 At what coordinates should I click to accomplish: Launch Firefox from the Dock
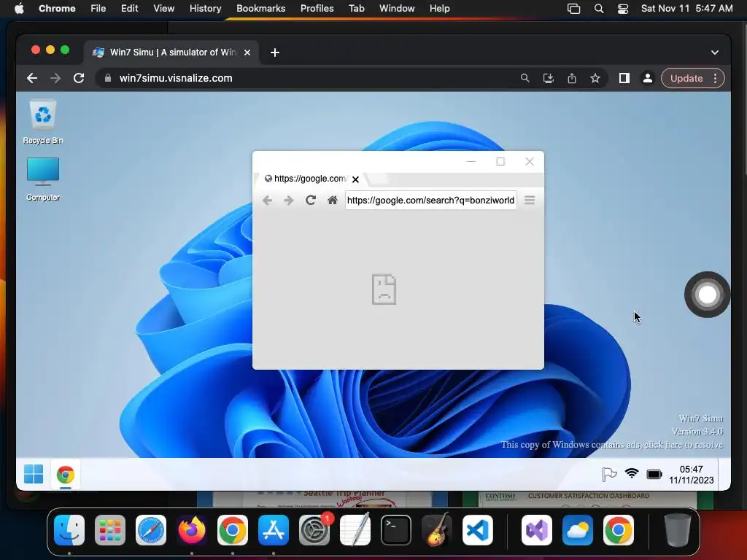click(192, 530)
